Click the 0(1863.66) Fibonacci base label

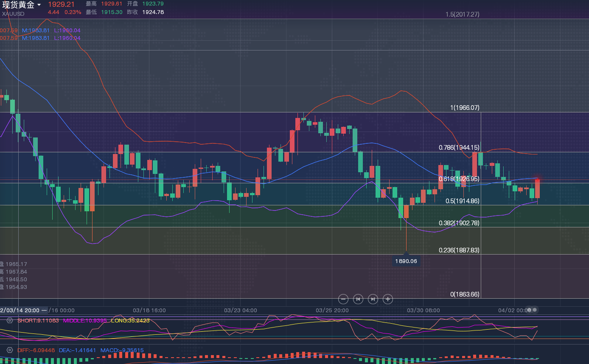465,294
